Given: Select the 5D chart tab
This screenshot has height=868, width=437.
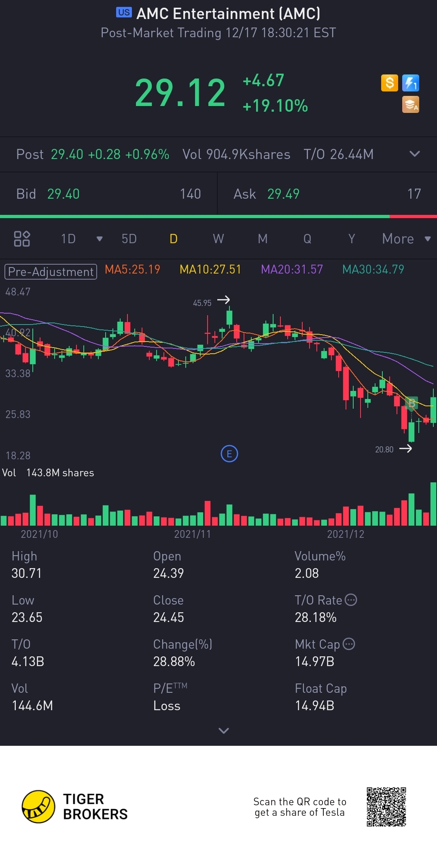Looking at the screenshot, I should click(x=129, y=239).
